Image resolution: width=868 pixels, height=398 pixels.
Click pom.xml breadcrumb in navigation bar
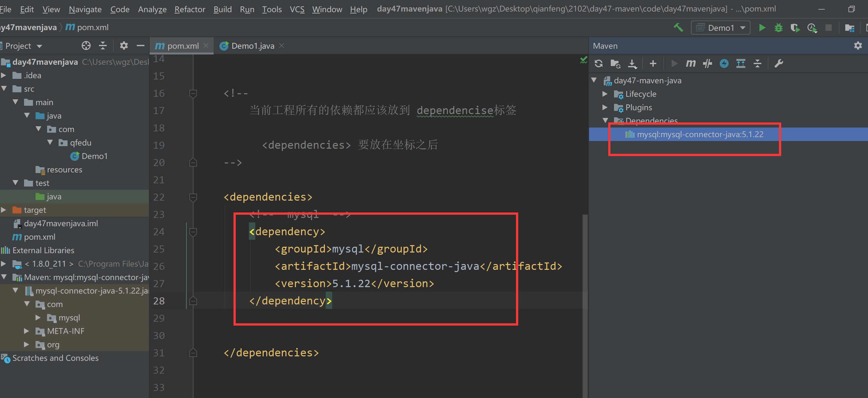pyautogui.click(x=87, y=27)
